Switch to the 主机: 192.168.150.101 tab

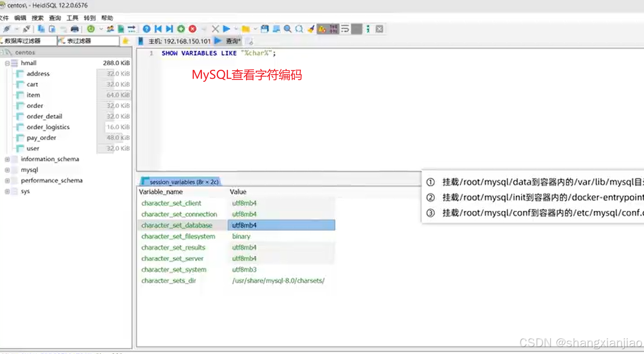click(x=174, y=41)
